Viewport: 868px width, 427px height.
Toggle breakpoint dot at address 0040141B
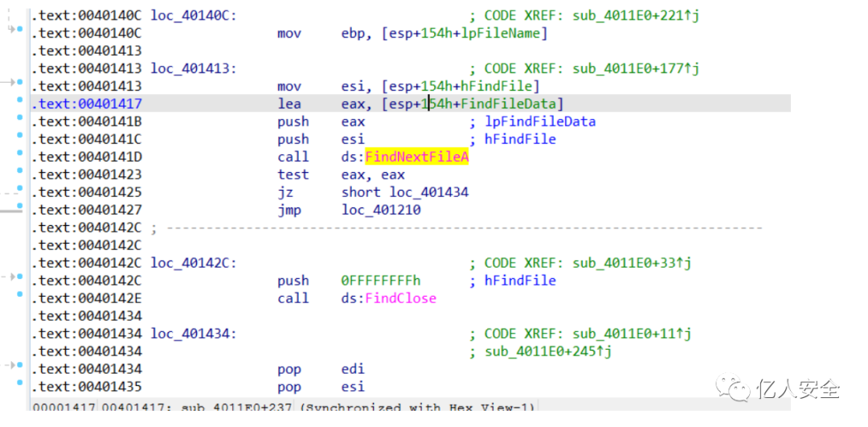[x=20, y=117]
